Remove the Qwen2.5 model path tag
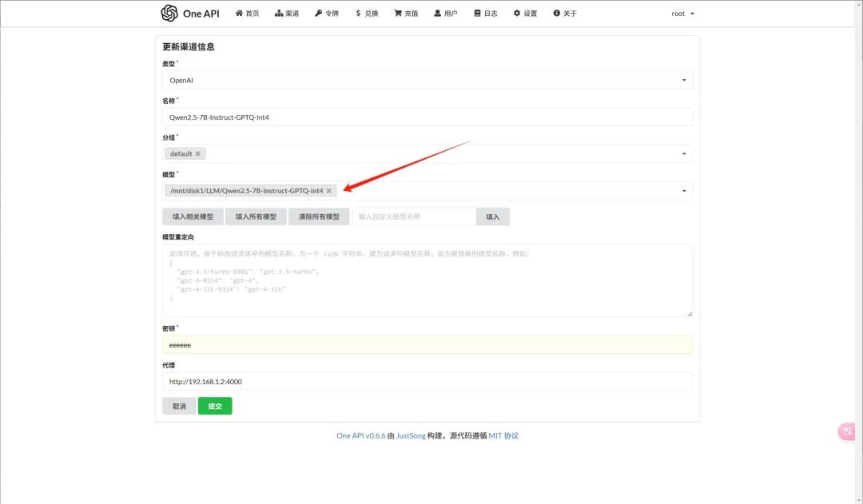This screenshot has width=863, height=504. [328, 191]
